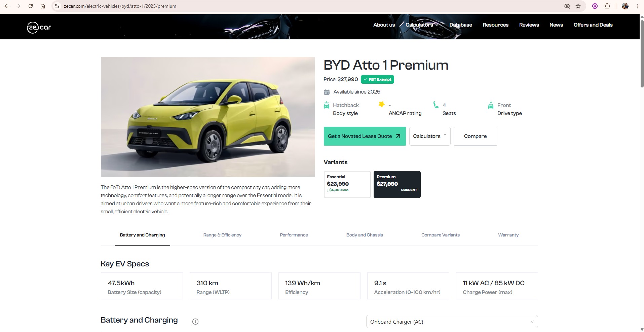Viewport: 644px width, 332px height.
Task: Click the yellow BYD Atto 1 image
Action: coord(208,117)
